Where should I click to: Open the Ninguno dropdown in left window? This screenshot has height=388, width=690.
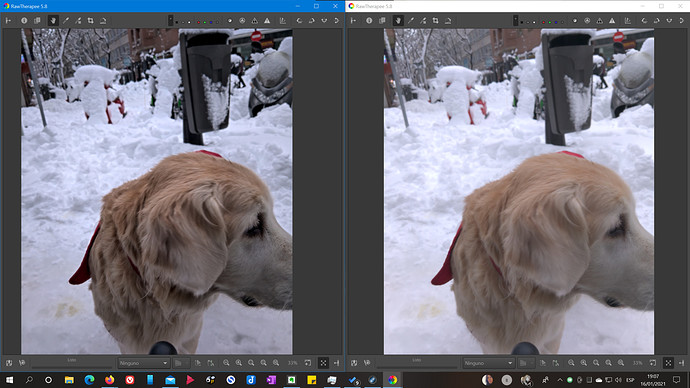tap(143, 363)
